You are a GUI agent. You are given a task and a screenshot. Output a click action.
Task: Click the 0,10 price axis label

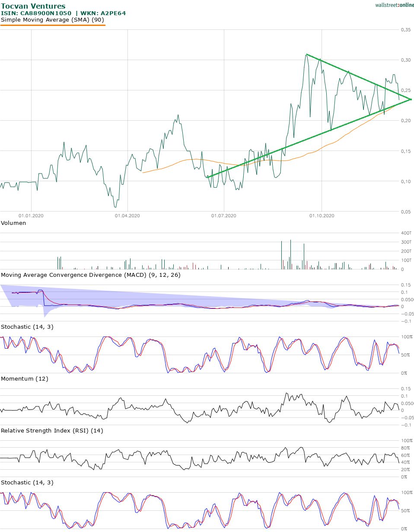405,181
